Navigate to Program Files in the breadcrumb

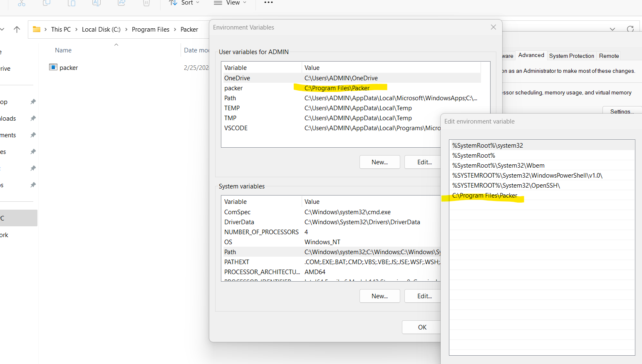[151, 29]
